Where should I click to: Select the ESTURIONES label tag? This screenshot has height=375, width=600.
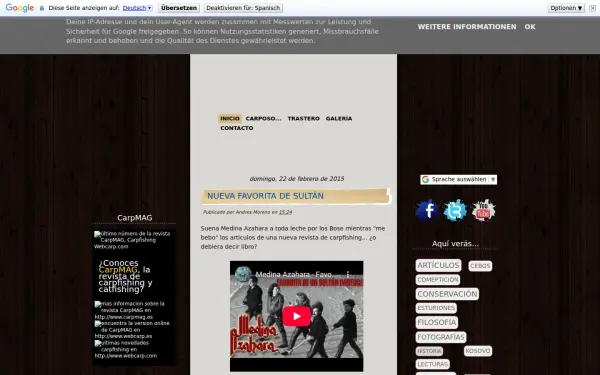pos(436,308)
